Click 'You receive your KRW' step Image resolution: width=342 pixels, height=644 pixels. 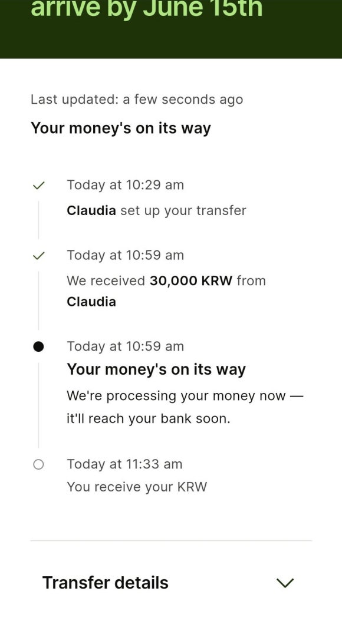[x=137, y=487]
